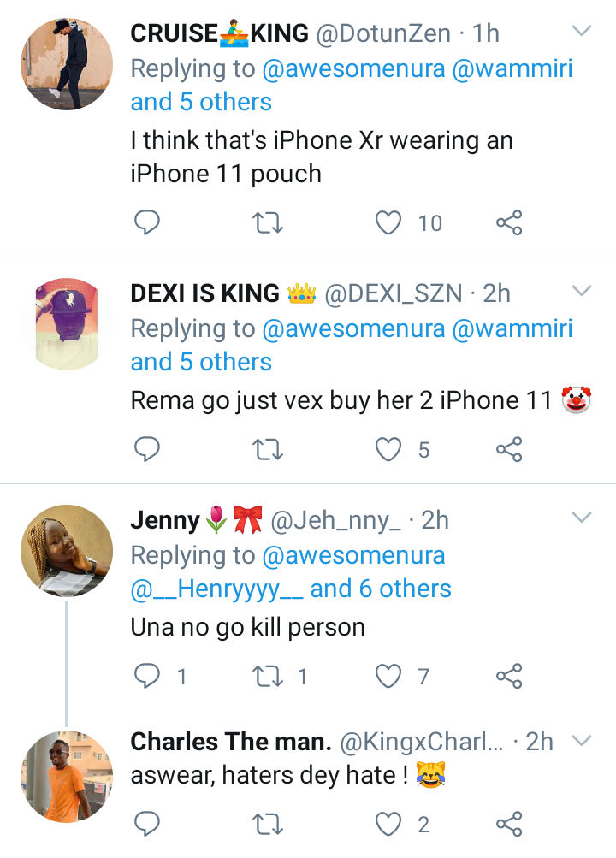Share DEXI_SZN's tweet
This screenshot has width=616, height=858.
coord(509,449)
